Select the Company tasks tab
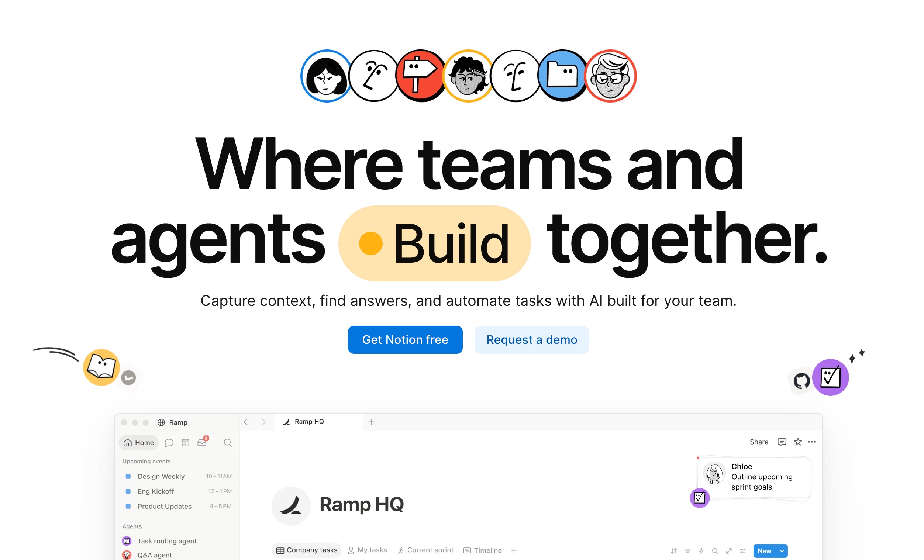924x560 pixels. pos(306,550)
